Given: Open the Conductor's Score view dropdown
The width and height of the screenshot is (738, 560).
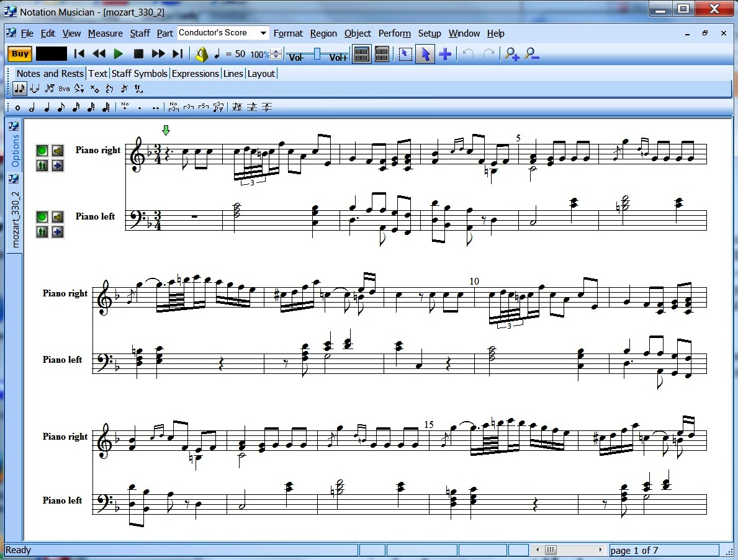Looking at the screenshot, I should pos(264,33).
